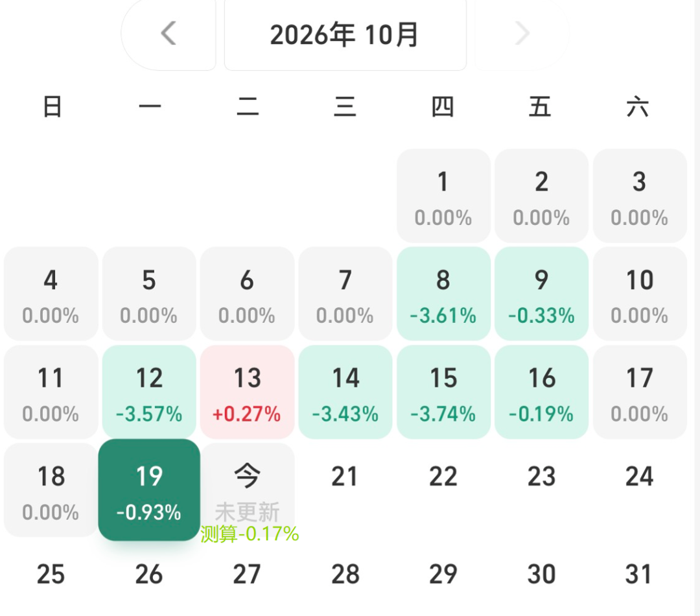Image resolution: width=700 pixels, height=616 pixels.
Task: Select October 16 showing -0.19%
Action: pyautogui.click(x=541, y=392)
